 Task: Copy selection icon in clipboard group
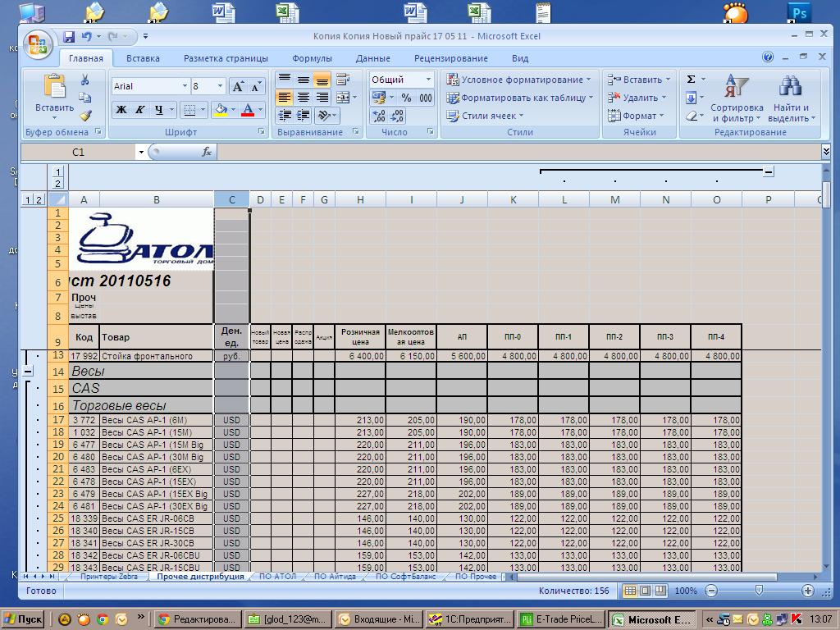pyautogui.click(x=84, y=98)
